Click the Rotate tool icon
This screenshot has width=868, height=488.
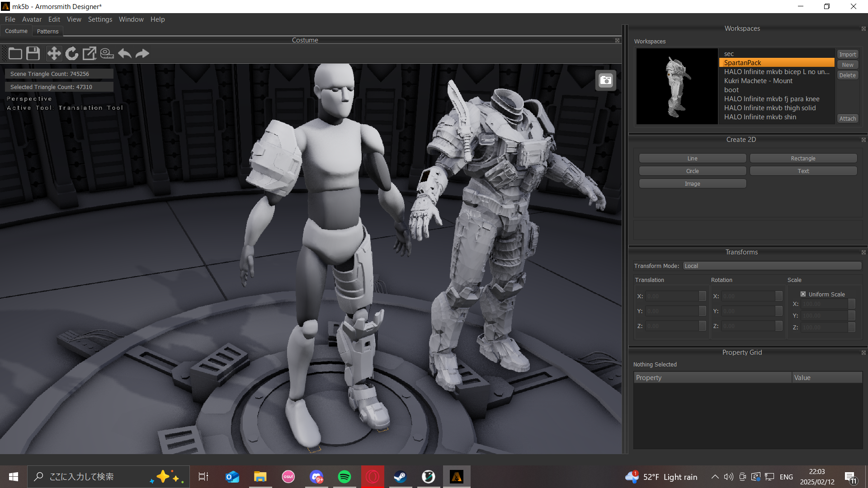click(71, 54)
